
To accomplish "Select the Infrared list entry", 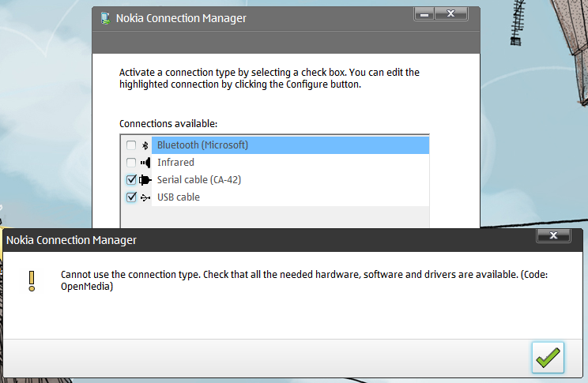I will (290, 162).
